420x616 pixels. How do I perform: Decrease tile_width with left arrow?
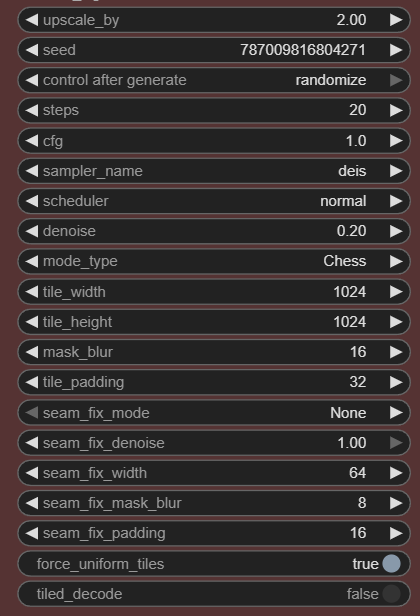click(x=32, y=292)
